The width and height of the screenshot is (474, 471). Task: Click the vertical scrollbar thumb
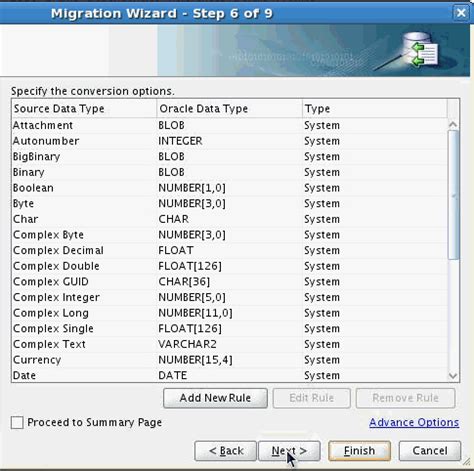pos(453,195)
